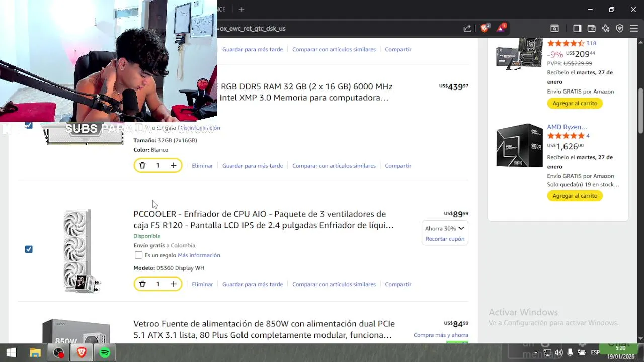Click the microphone icon in system tray
This screenshot has height=362, width=644.
click(x=570, y=353)
